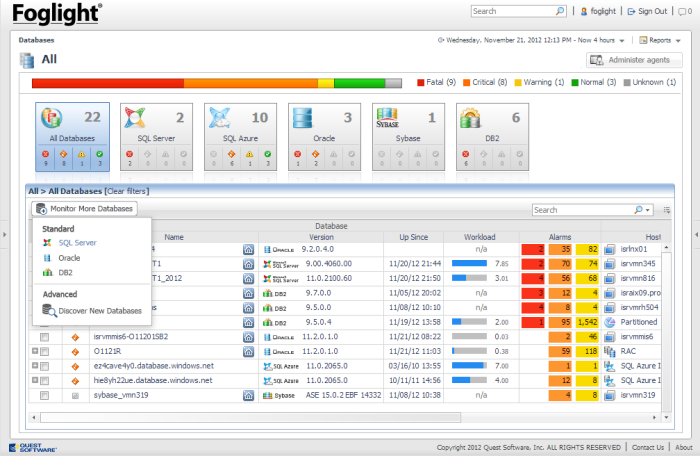700x456 pixels.
Task: Choose Discover New Databases
Action: 100,311
